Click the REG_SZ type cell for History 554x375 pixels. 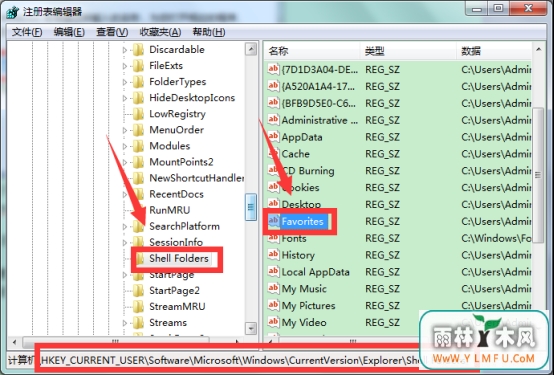(x=382, y=255)
